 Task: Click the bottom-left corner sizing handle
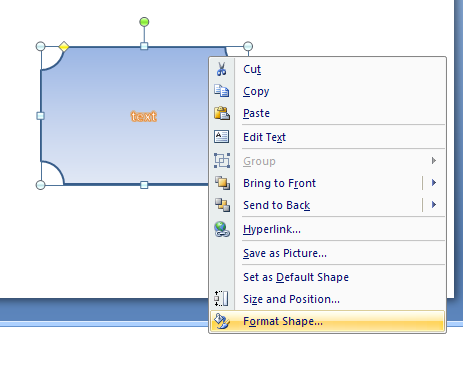pos(40,185)
